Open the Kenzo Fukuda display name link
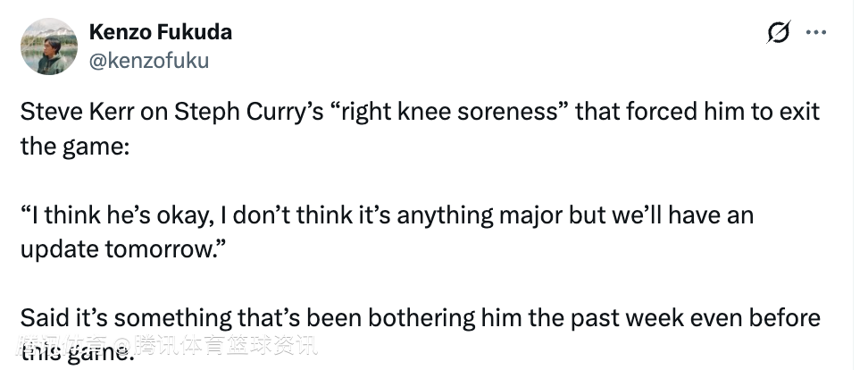This screenshot has height=370, width=868. coord(161,32)
